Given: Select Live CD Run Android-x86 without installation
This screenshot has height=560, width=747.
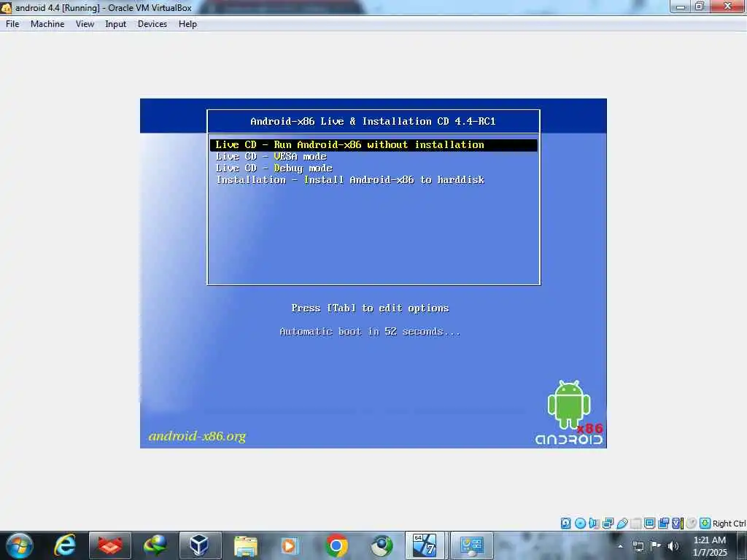Looking at the screenshot, I should (373, 145).
